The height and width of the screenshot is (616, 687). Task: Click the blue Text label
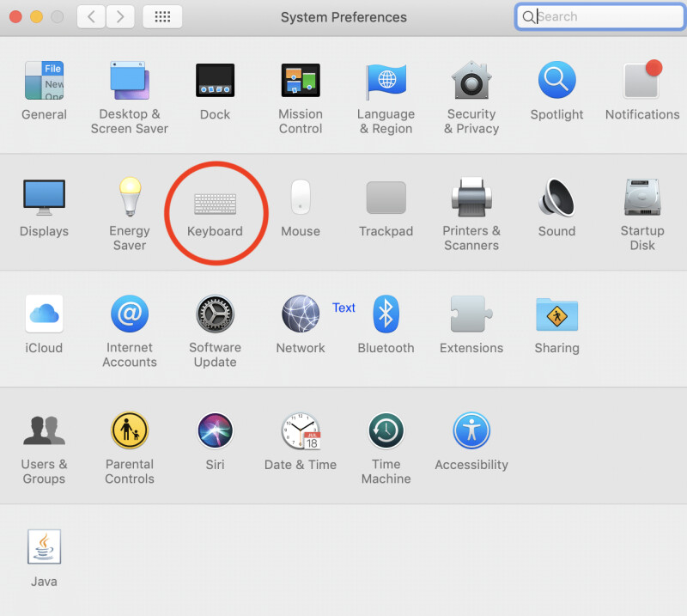[x=343, y=308]
